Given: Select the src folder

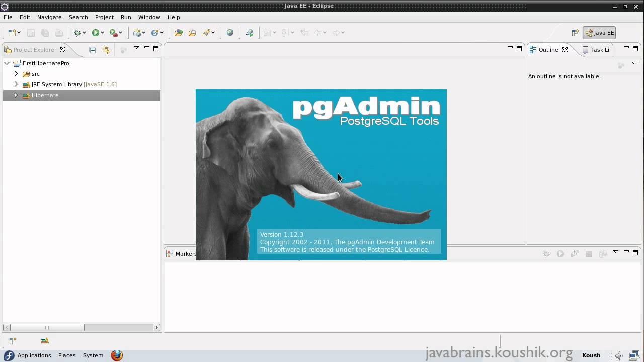Looking at the screenshot, I should click(35, 74).
